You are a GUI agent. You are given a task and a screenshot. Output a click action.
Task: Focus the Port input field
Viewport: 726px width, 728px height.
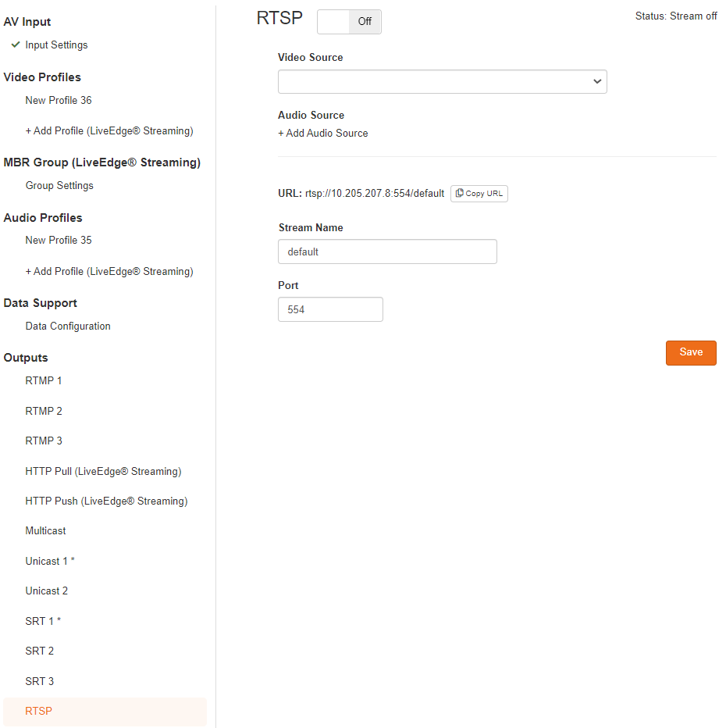click(x=330, y=309)
